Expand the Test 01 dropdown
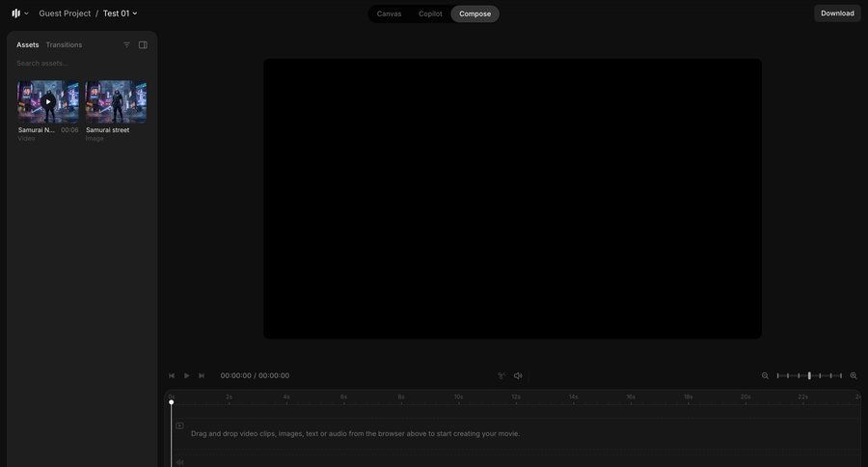The image size is (868, 467). (120, 14)
